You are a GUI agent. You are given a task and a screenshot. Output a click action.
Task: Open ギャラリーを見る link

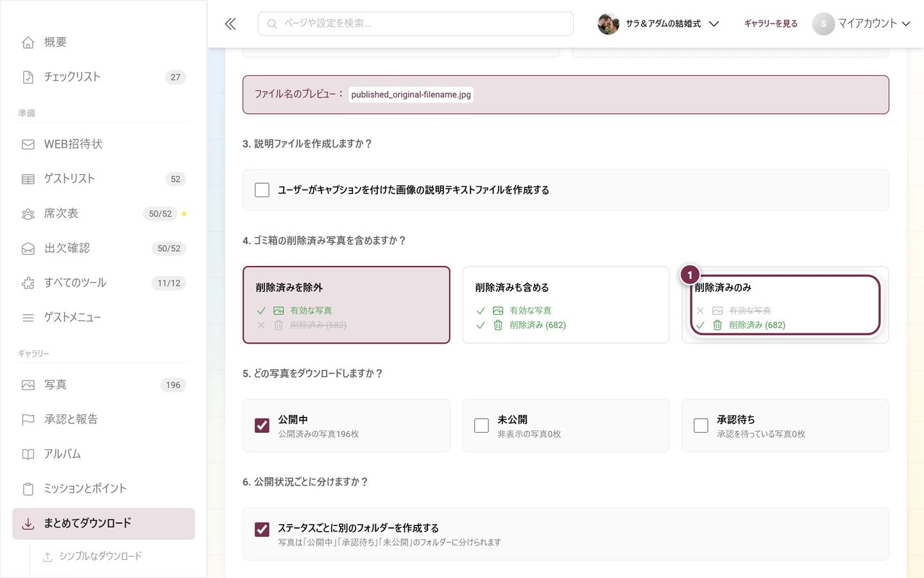(771, 24)
